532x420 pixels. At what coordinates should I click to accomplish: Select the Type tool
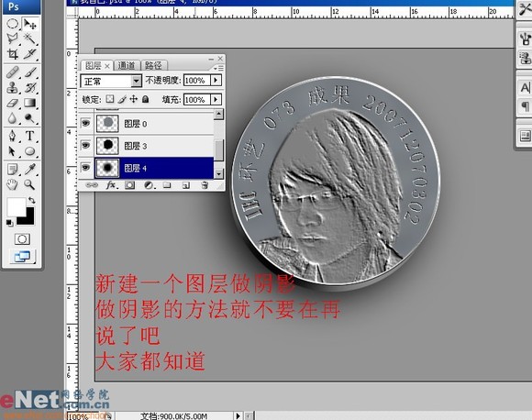click(30, 136)
